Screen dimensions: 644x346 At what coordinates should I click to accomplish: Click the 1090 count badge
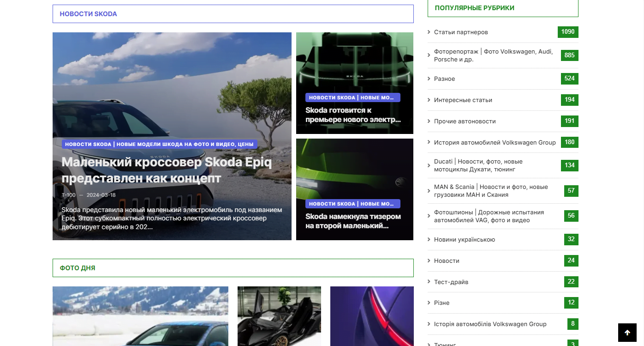568,32
